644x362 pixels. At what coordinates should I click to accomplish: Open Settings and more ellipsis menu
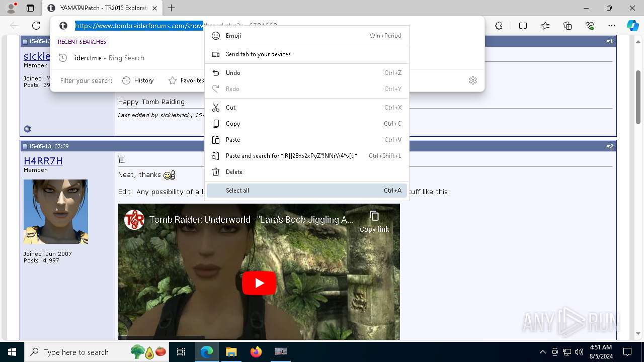coord(612,26)
